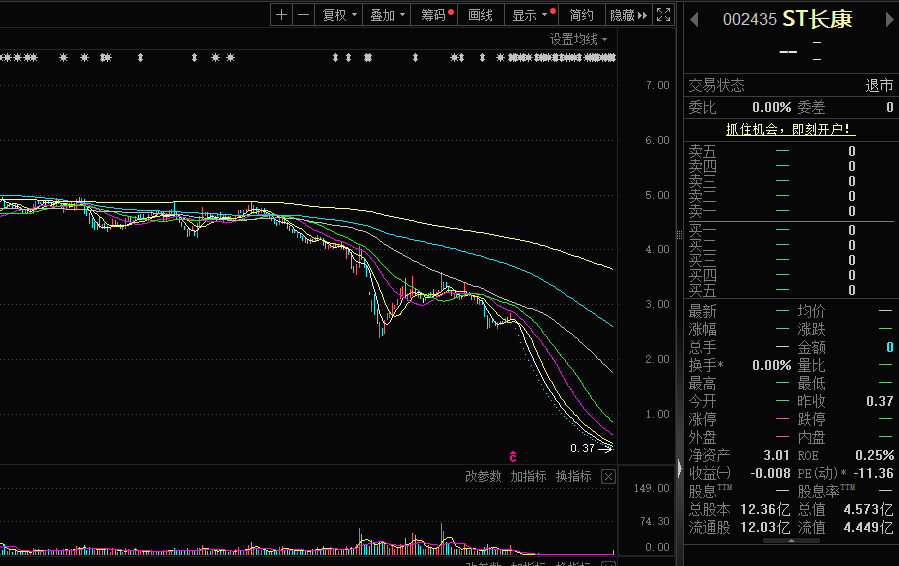Click the magenta C marker on chart
899x566 pixels.
coord(512,455)
